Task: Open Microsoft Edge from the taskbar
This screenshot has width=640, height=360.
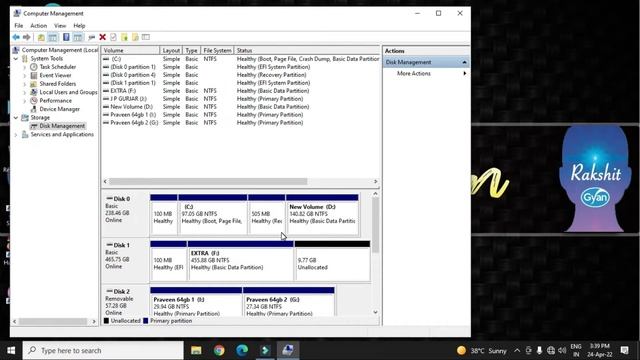Action: click(242, 350)
